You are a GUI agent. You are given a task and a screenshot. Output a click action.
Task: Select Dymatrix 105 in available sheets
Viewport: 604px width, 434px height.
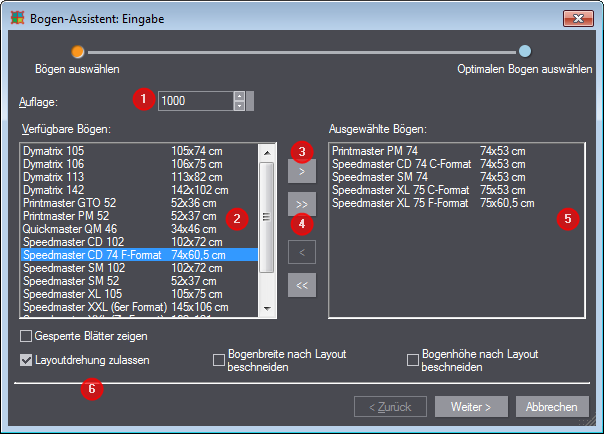[x=139, y=151]
